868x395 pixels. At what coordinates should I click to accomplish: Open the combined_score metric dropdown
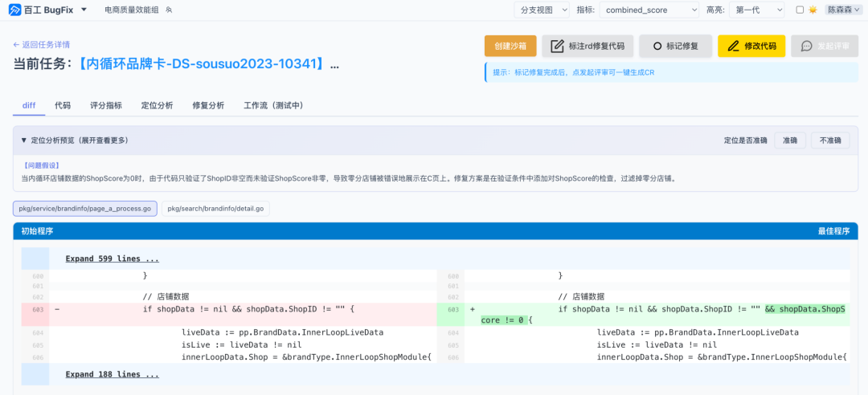649,10
